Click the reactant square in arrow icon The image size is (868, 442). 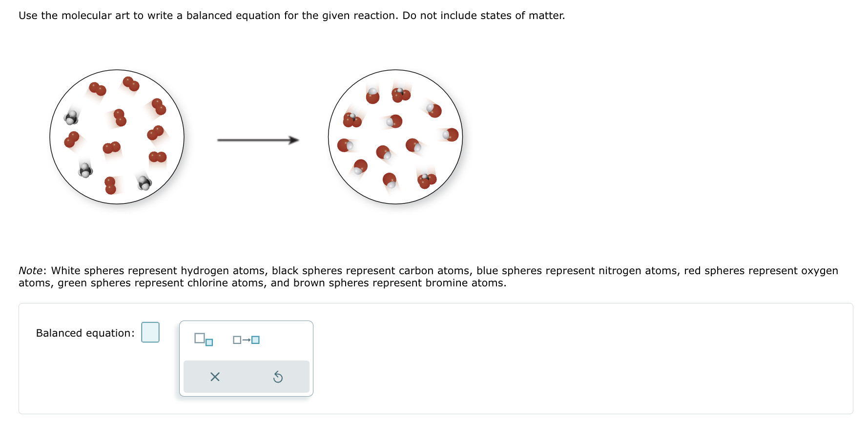[x=237, y=340]
